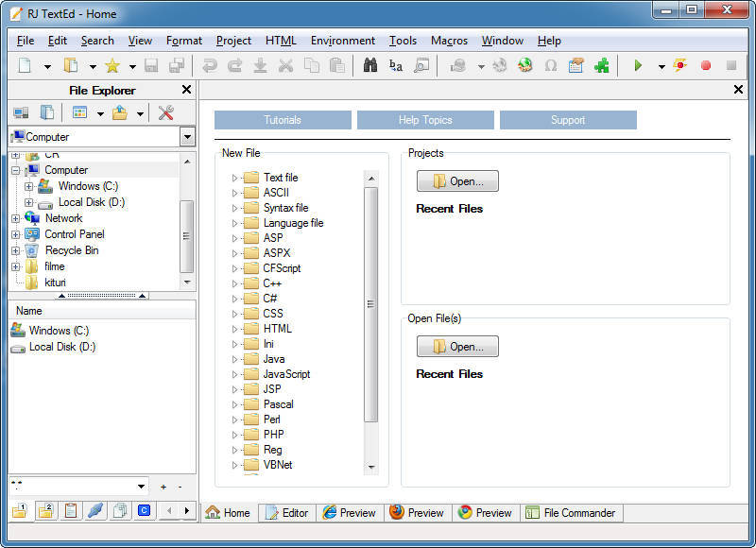Expand the JavaScript folder in New File
The width and height of the screenshot is (756, 548).
pyautogui.click(x=234, y=374)
